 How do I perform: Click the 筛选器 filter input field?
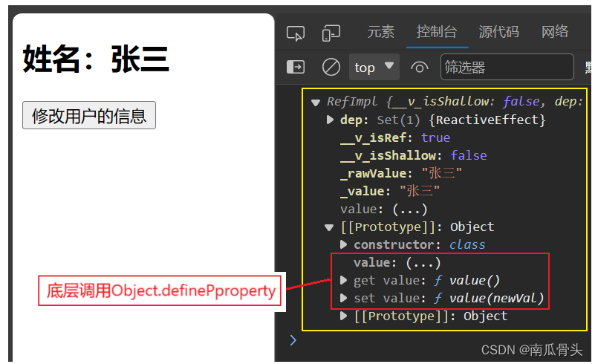pyautogui.click(x=507, y=67)
